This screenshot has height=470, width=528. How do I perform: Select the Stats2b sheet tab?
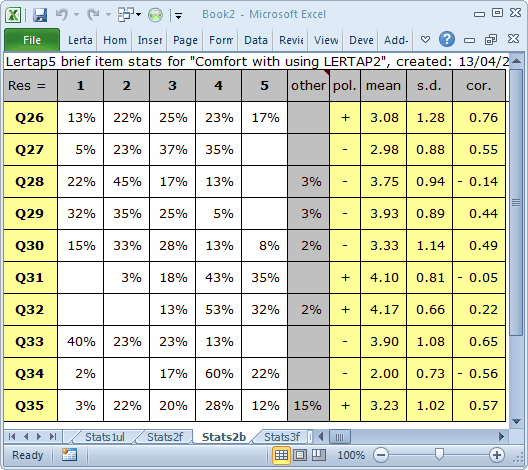(224, 437)
